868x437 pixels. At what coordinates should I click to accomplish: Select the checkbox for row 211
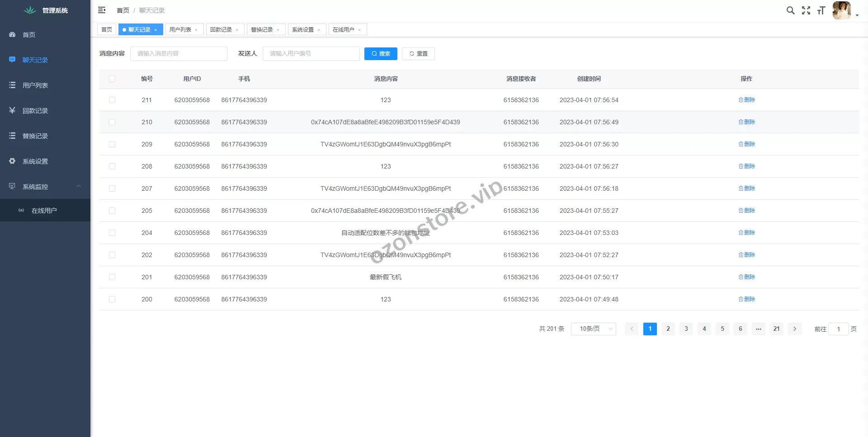112,100
